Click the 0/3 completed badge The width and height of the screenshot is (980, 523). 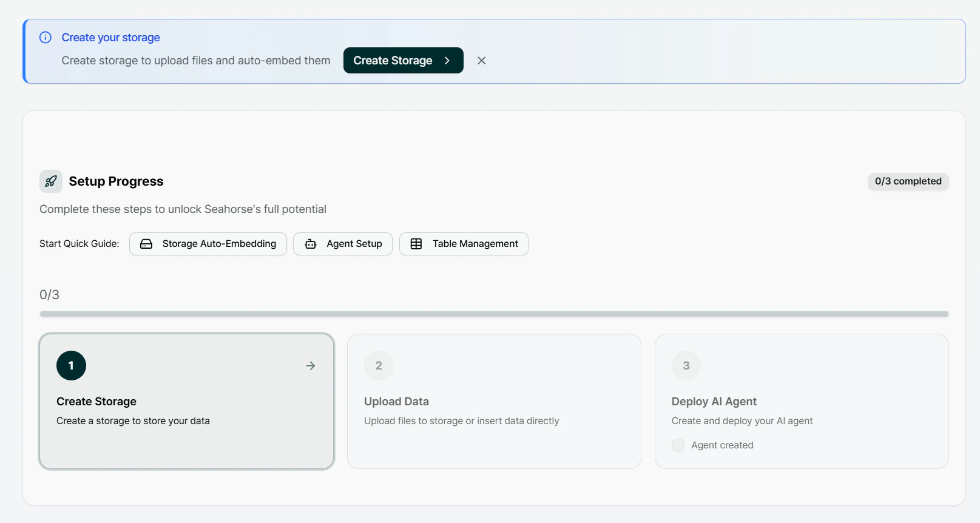pyautogui.click(x=908, y=181)
